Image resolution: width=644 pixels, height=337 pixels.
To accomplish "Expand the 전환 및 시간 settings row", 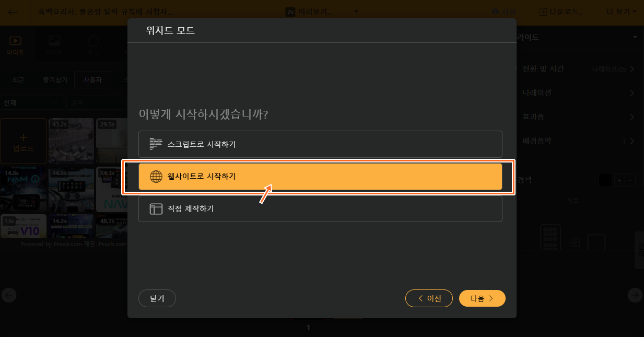I will pos(573,69).
